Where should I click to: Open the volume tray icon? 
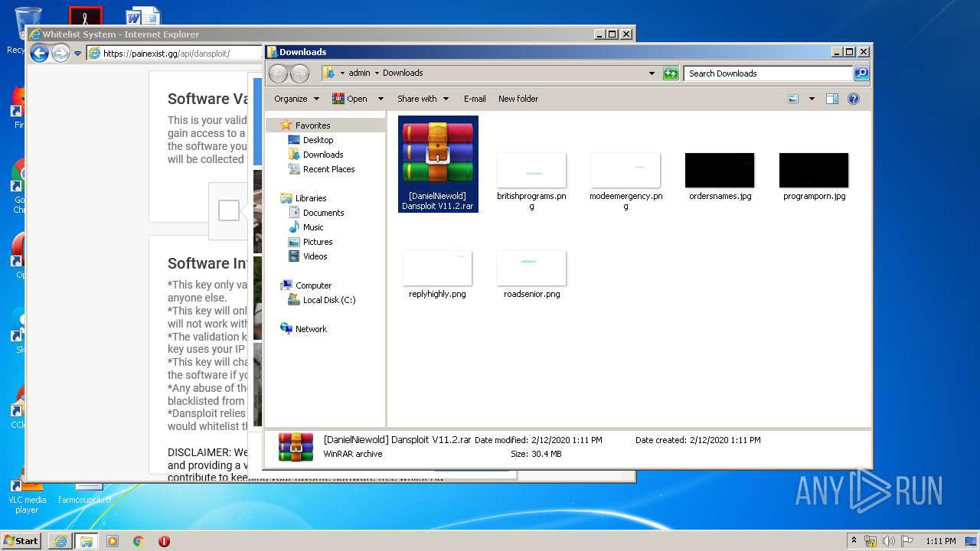pos(888,541)
